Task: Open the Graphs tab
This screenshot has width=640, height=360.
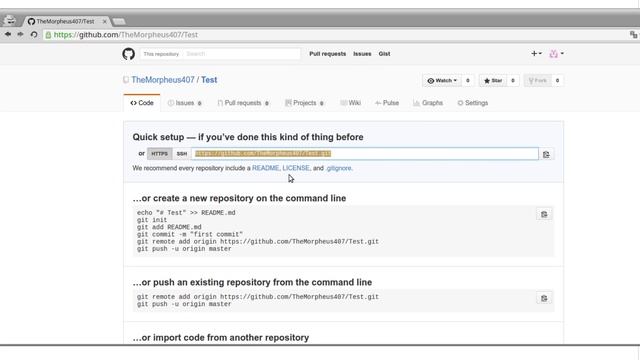Action: (x=428, y=103)
